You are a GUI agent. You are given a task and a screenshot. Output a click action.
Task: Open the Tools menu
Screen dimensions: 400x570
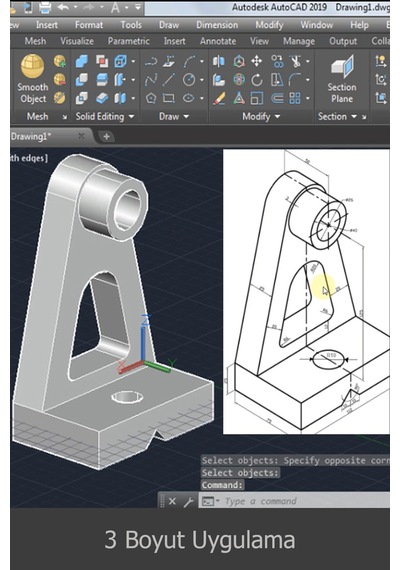click(x=131, y=25)
